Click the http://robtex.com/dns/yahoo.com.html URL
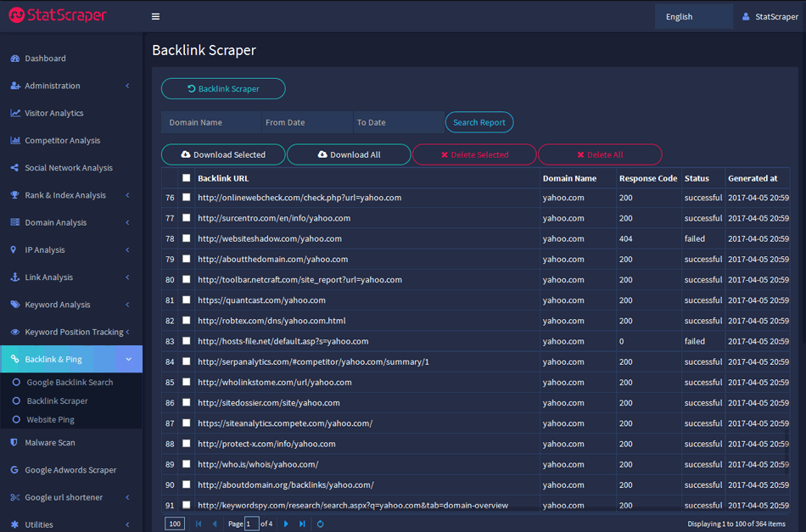The width and height of the screenshot is (806, 532). coord(271,320)
